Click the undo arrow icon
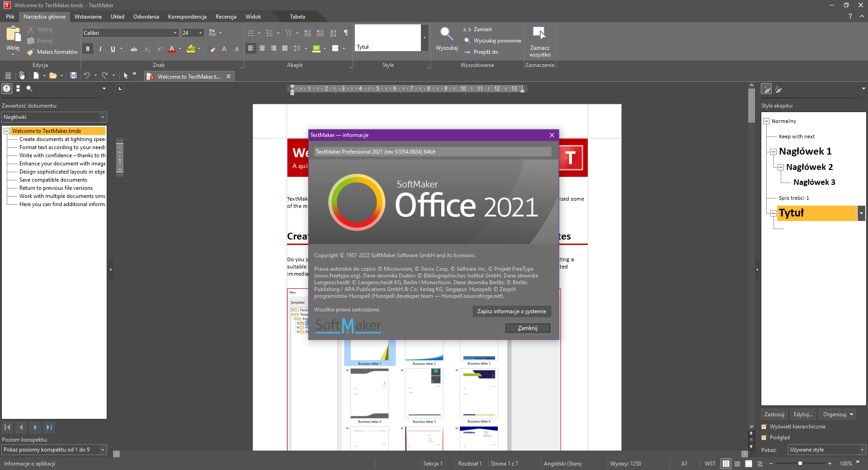868x470 pixels. (87, 75)
